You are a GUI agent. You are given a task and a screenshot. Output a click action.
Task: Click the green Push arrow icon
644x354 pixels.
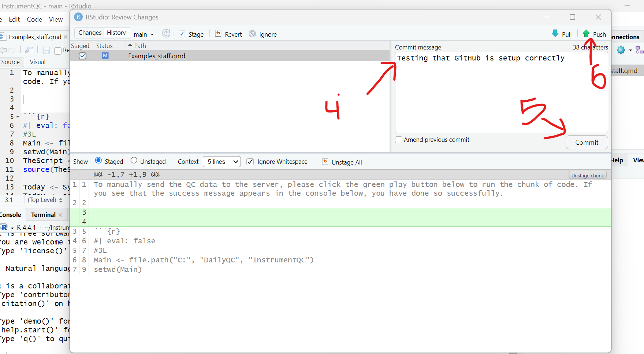point(586,34)
